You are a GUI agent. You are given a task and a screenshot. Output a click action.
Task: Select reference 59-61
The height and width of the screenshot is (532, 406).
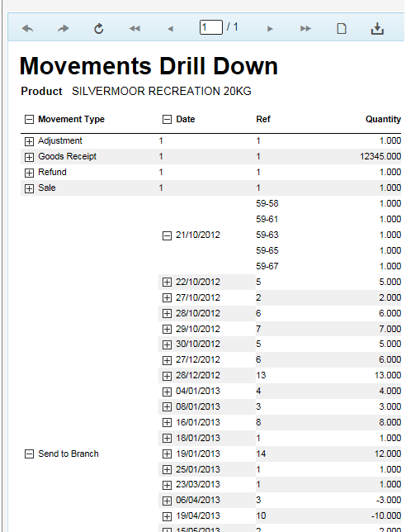pyautogui.click(x=267, y=219)
